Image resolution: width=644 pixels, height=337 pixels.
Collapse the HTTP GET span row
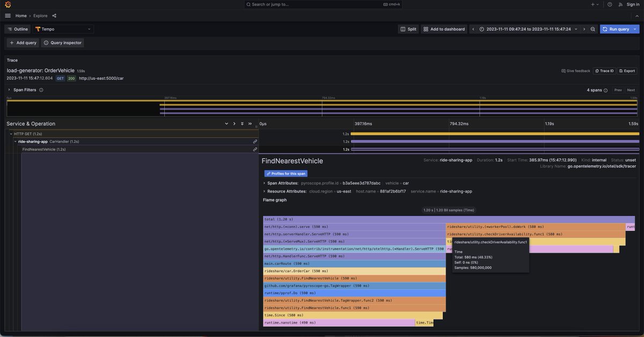11,134
